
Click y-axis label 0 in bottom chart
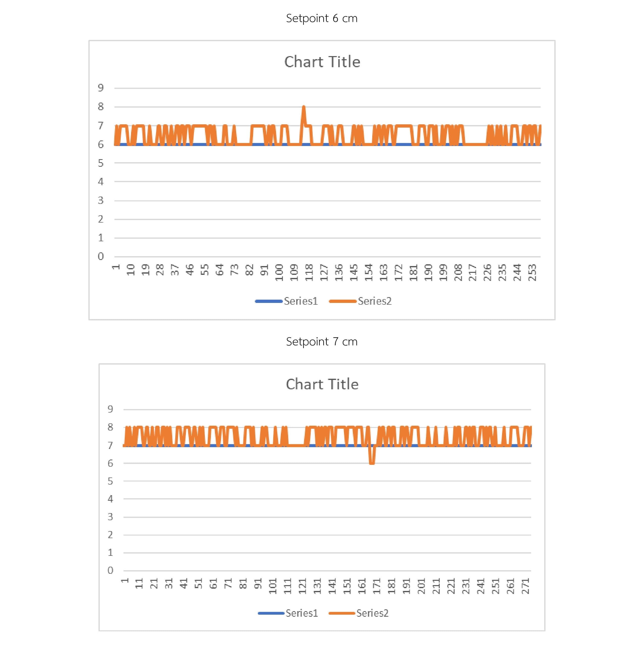pyautogui.click(x=110, y=570)
